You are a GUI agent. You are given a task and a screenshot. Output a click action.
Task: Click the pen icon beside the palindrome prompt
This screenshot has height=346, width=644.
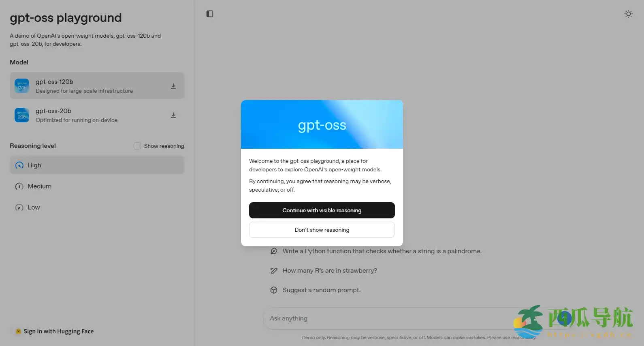[x=274, y=251]
